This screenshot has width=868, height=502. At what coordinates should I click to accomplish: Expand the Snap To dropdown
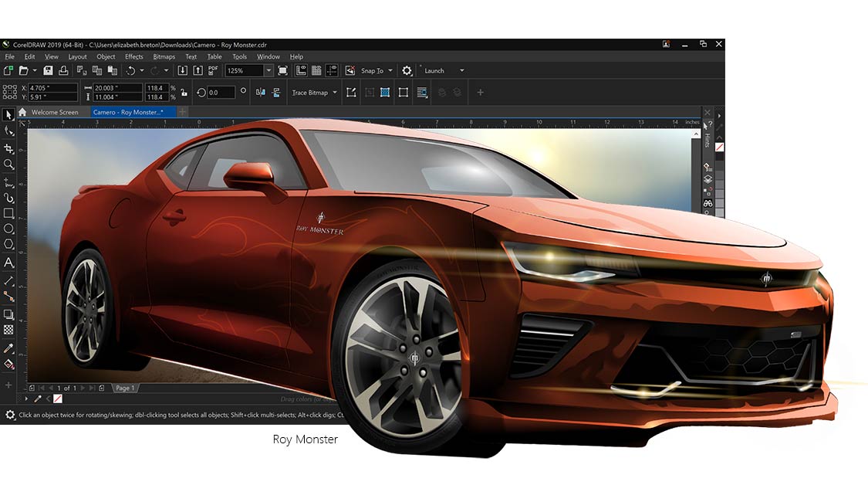[390, 71]
